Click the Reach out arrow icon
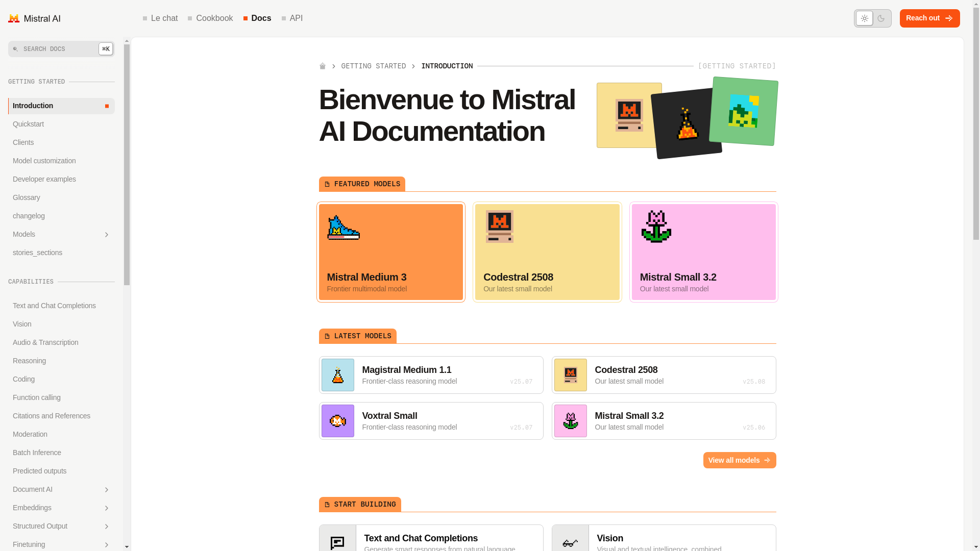 [x=948, y=18]
